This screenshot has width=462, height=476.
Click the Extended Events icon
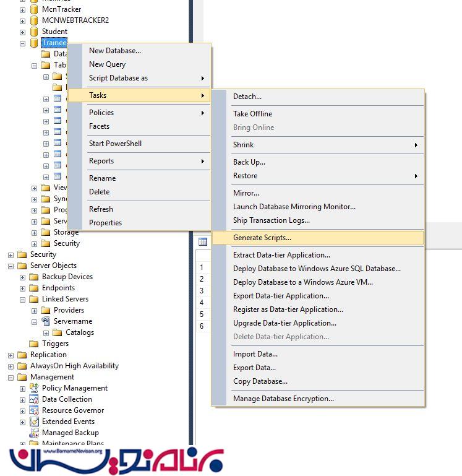coord(34,422)
